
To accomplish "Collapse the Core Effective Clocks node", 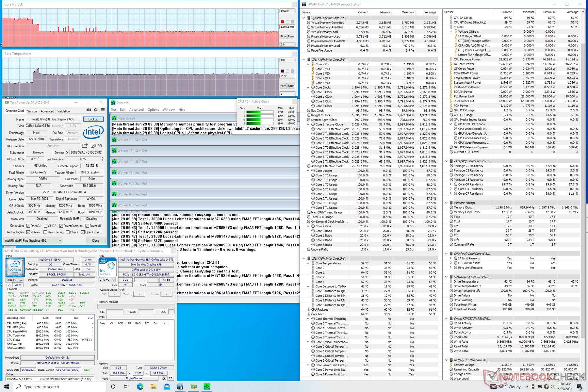I will pos(308,124).
